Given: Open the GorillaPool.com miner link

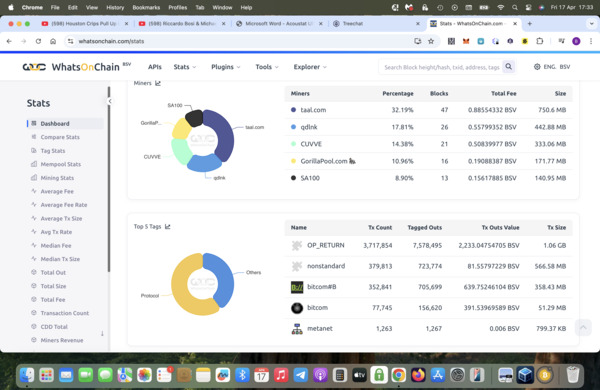Looking at the screenshot, I should 324,161.
